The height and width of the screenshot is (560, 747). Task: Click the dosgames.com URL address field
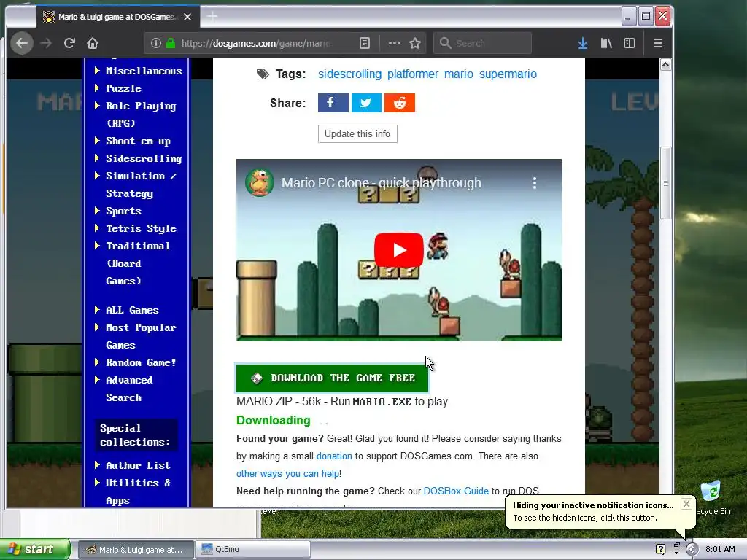tap(258, 43)
